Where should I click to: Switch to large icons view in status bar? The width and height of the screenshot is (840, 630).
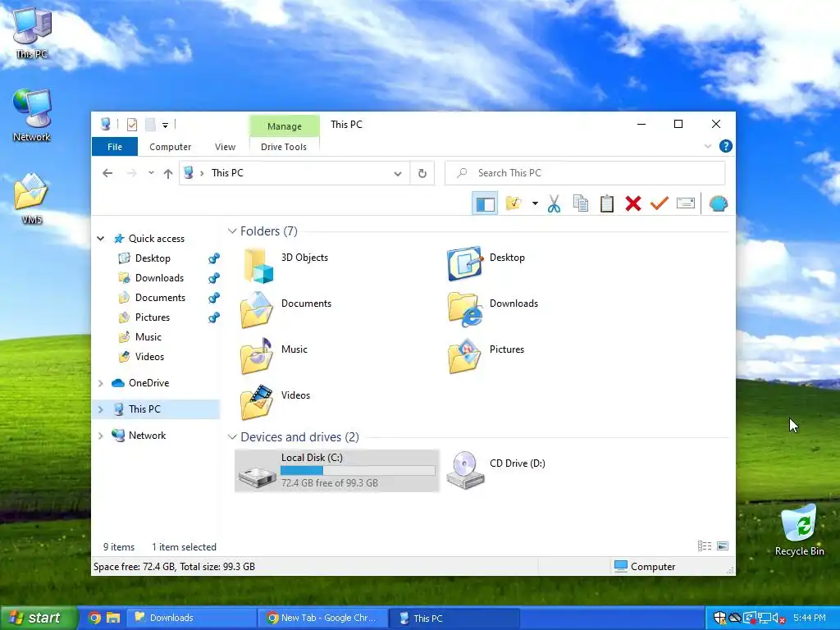pyautogui.click(x=722, y=546)
